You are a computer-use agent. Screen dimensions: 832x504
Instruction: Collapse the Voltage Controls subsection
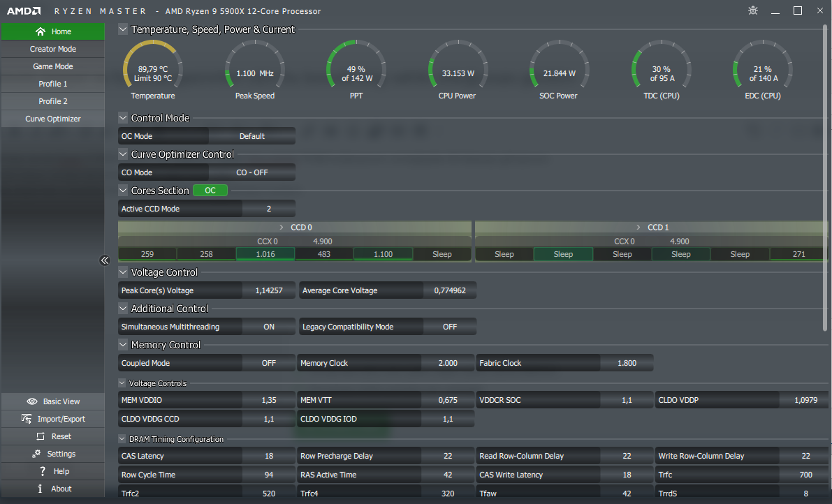(122, 383)
